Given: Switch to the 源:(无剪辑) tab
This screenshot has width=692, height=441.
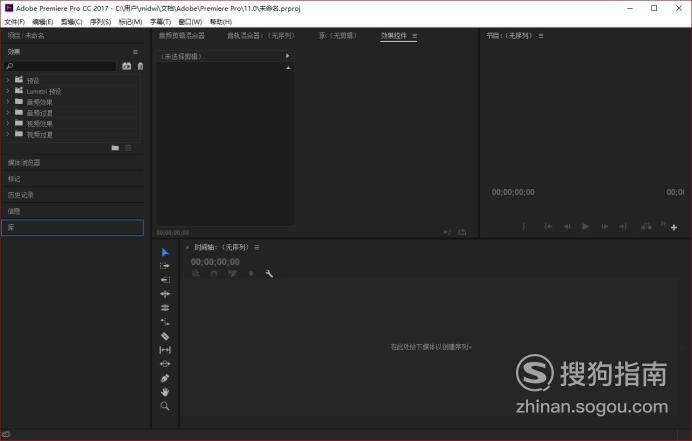Looking at the screenshot, I should (338, 36).
